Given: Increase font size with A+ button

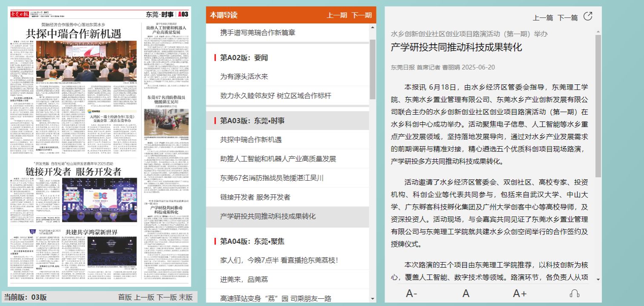Looking at the screenshot, I should (520, 294).
